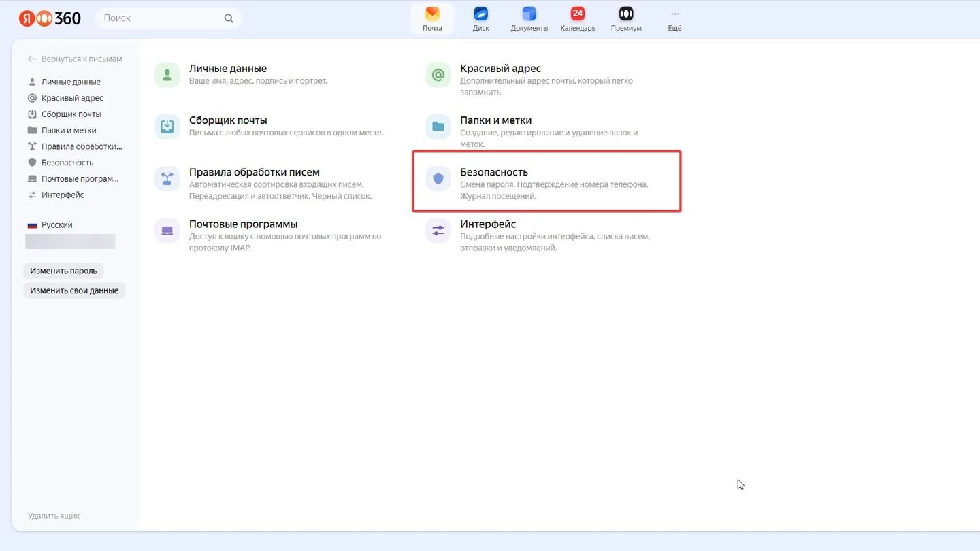Expand the Ещё services menu
Viewport: 980px width, 551px height.
(674, 18)
